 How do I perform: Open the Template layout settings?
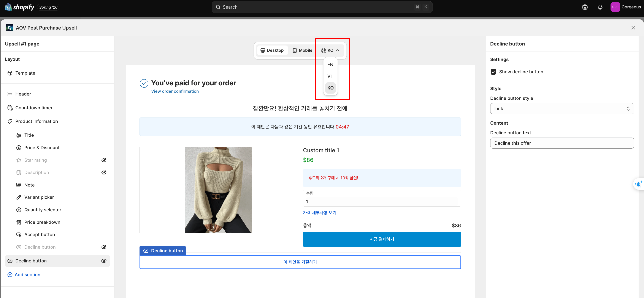(x=57, y=73)
